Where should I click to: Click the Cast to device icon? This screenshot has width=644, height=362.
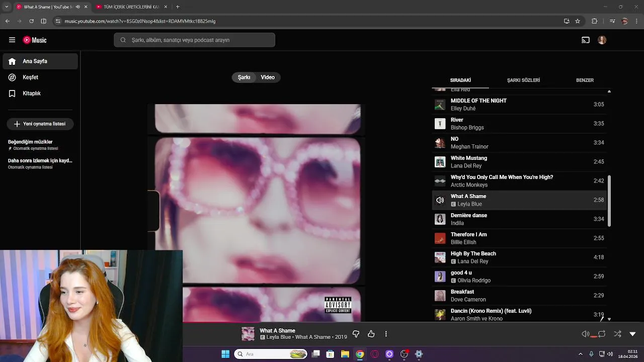tap(586, 40)
